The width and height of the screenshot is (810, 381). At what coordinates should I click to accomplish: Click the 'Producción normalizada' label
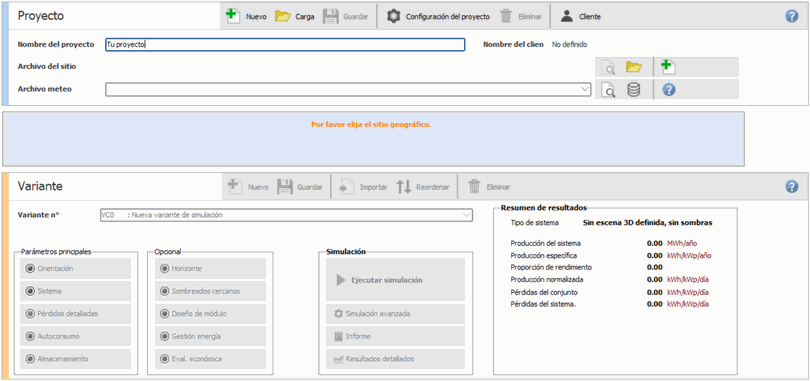click(x=547, y=279)
